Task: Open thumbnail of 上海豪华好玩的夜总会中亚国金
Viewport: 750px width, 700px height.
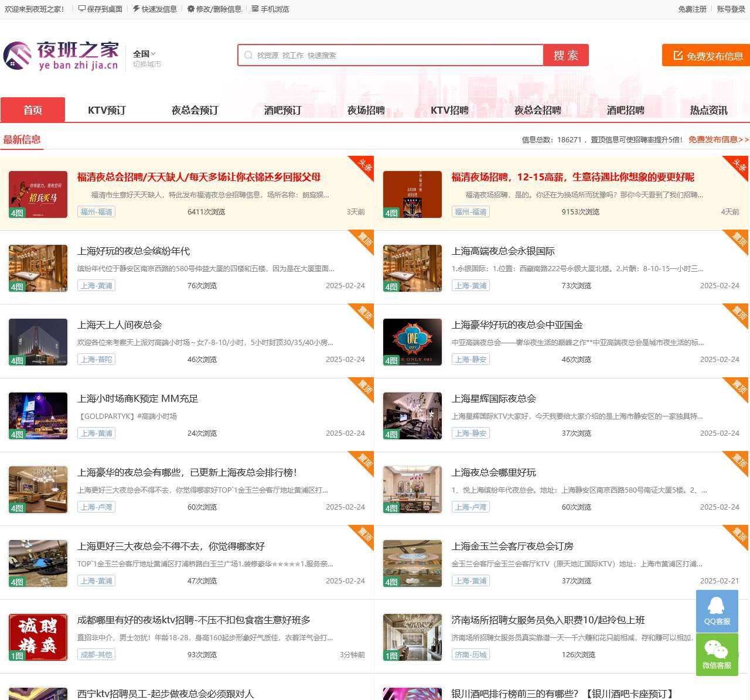Action: coord(412,342)
